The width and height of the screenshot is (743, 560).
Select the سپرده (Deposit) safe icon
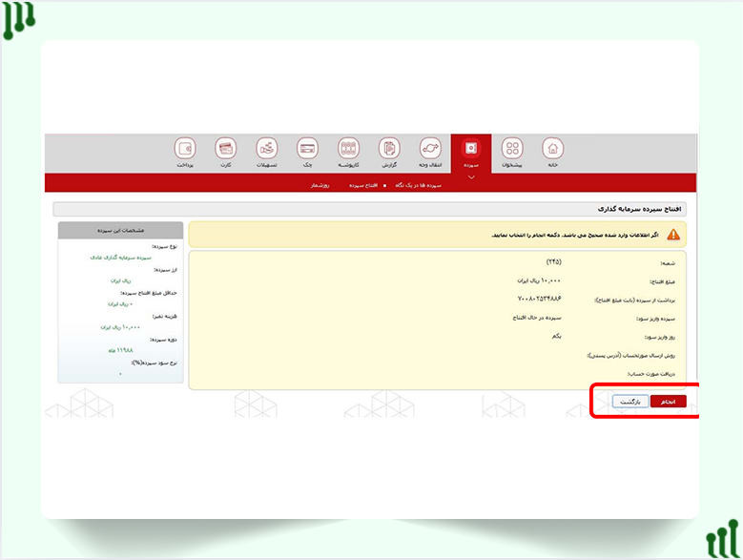471,149
